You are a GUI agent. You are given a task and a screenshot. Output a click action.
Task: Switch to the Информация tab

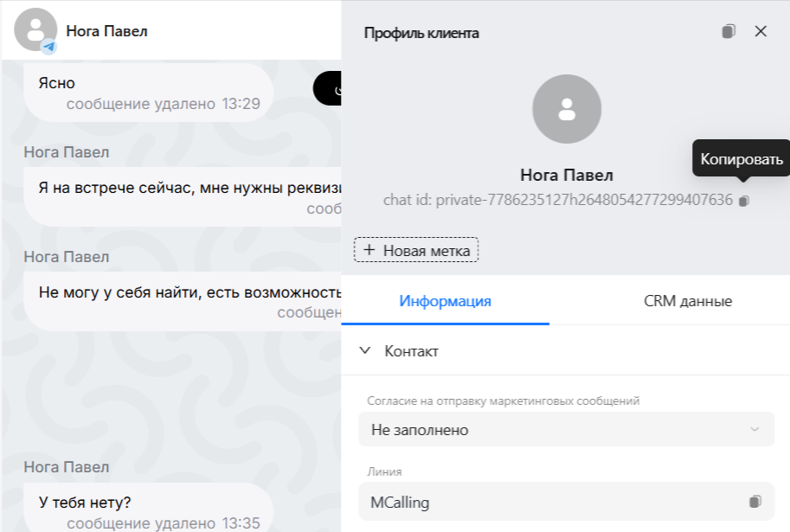[x=445, y=302]
